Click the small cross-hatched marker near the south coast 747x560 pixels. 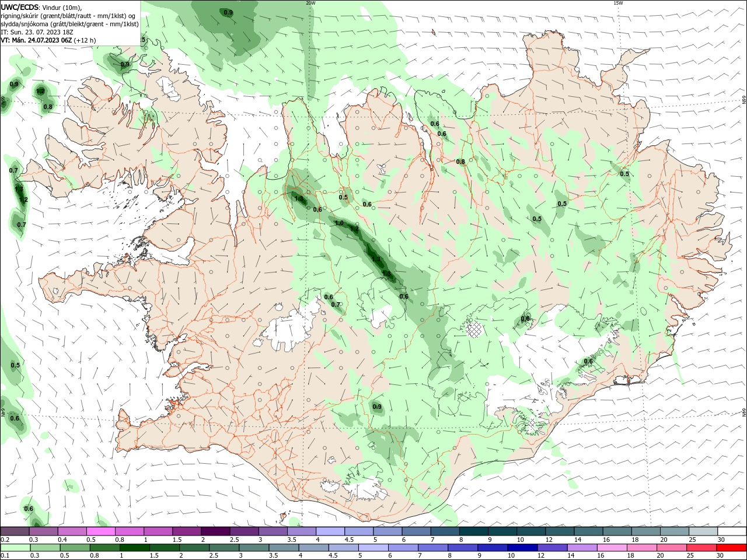(x=531, y=423)
